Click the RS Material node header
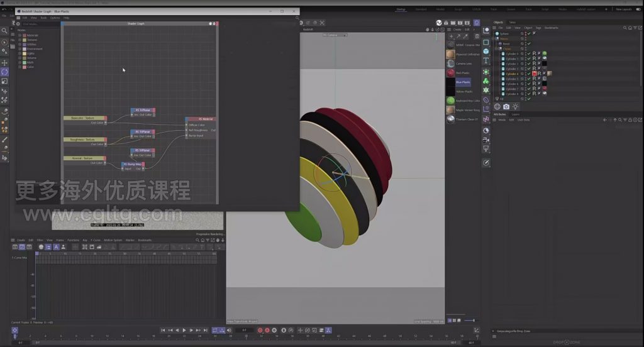This screenshot has width=644, height=347. [x=201, y=119]
